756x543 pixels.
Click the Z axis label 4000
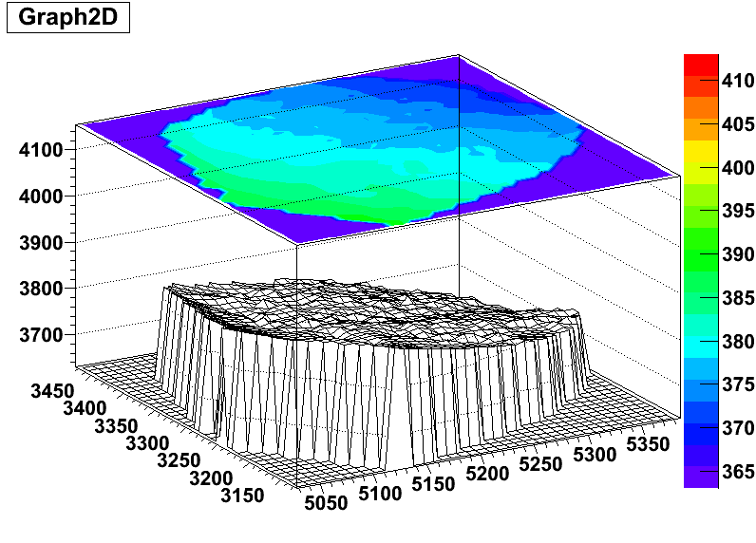point(41,197)
